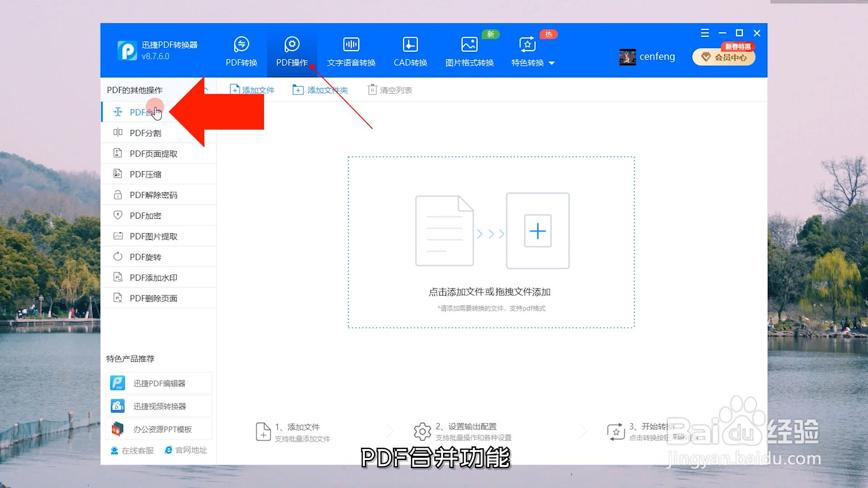Select the PDF分割 split function
Screen dimensions: 868x488
(x=146, y=132)
